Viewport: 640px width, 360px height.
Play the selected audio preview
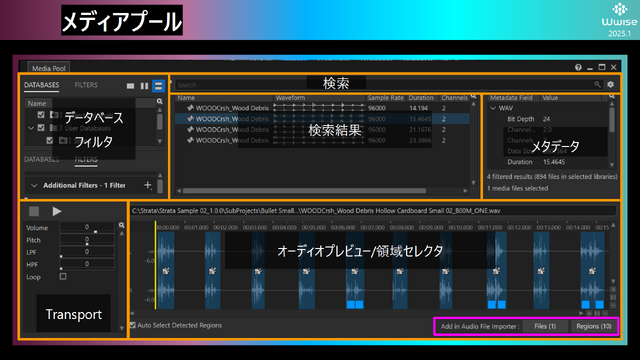(x=57, y=211)
